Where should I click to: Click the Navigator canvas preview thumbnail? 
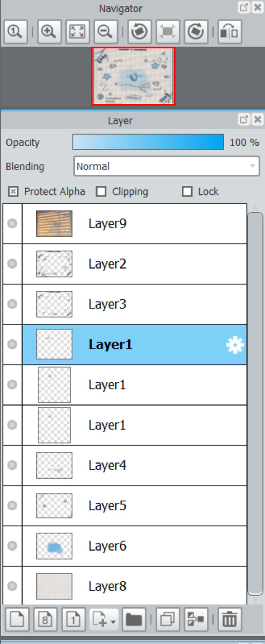[x=133, y=76]
